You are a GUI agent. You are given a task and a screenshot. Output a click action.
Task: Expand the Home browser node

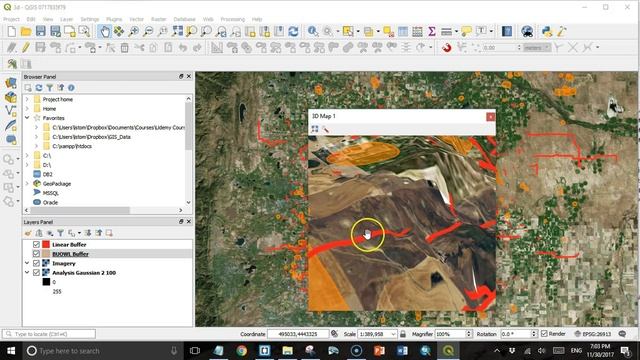[27, 109]
